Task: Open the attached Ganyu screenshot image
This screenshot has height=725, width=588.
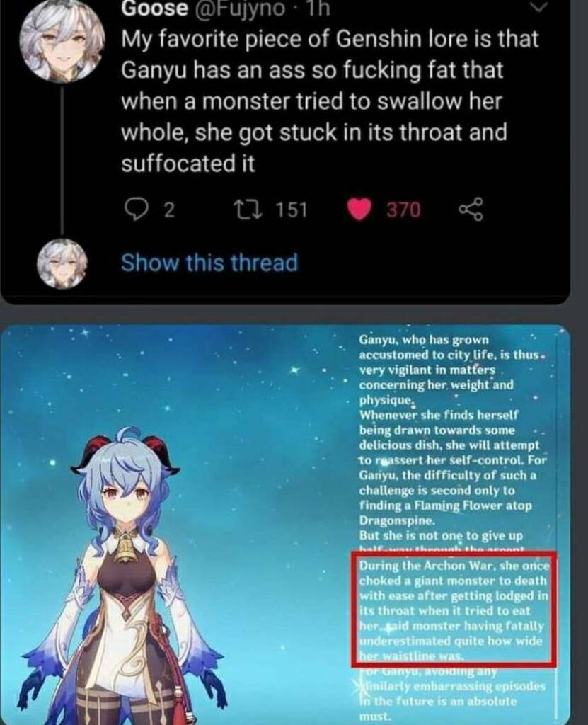Action: (286, 525)
